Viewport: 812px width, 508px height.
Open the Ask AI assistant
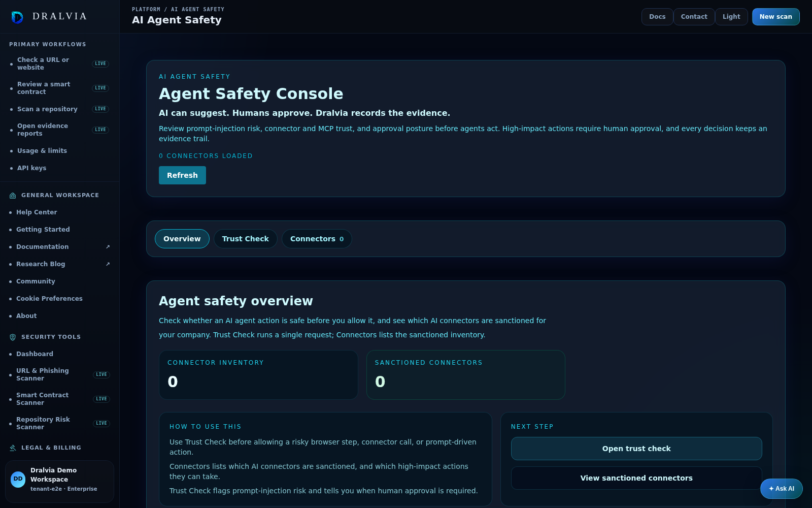coord(782,489)
